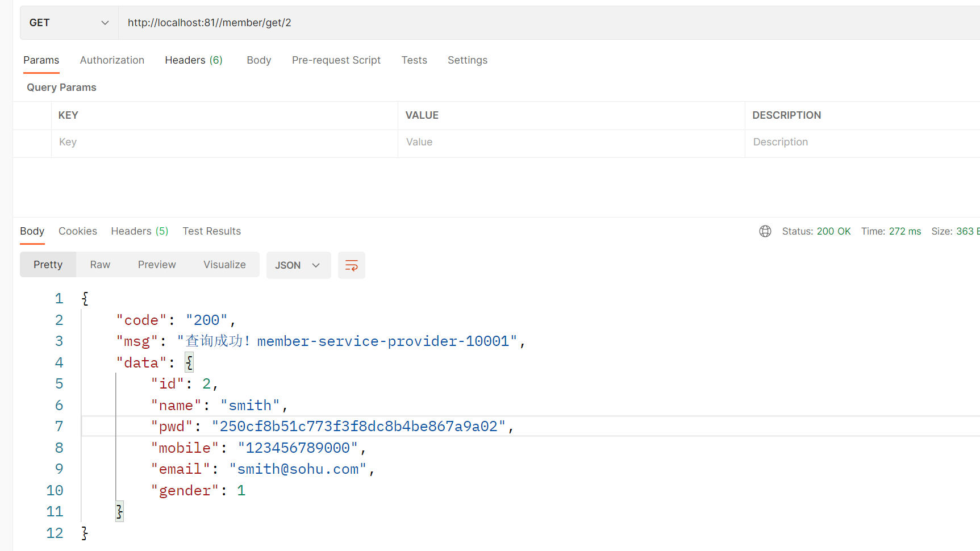The image size is (980, 551).
Task: Open the GET method dropdown
Action: [69, 23]
